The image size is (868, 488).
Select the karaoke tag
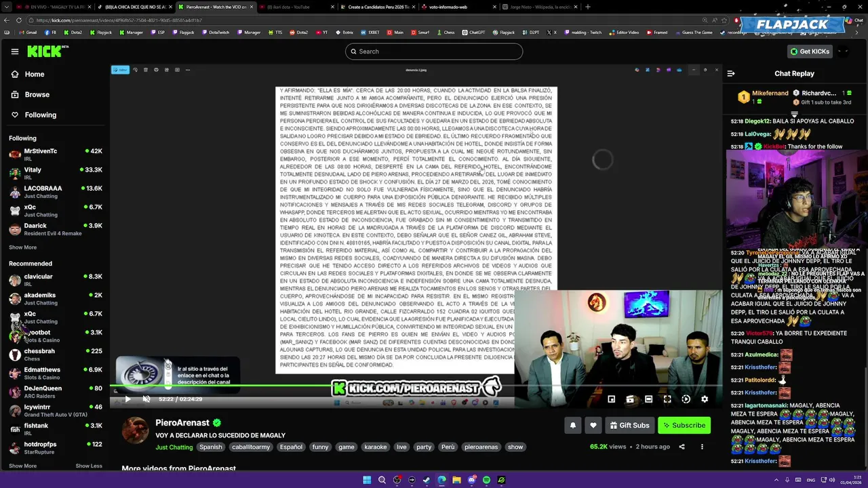tap(375, 447)
